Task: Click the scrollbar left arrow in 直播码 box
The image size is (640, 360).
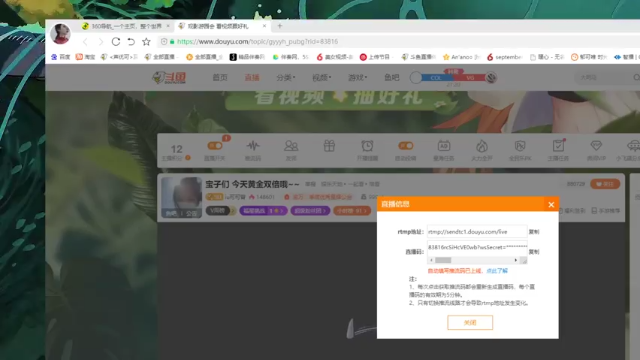Action: point(431,260)
